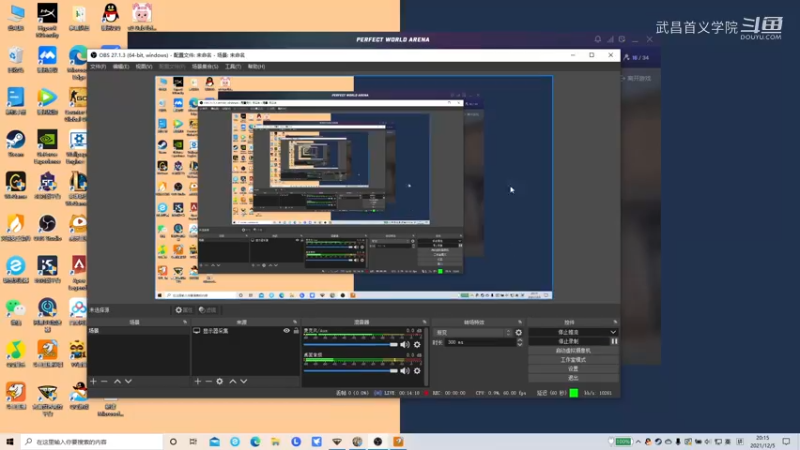This screenshot has width=800, height=450.
Task: Adjust the mic/Aux volume slider
Action: pyautogui.click(x=351, y=344)
